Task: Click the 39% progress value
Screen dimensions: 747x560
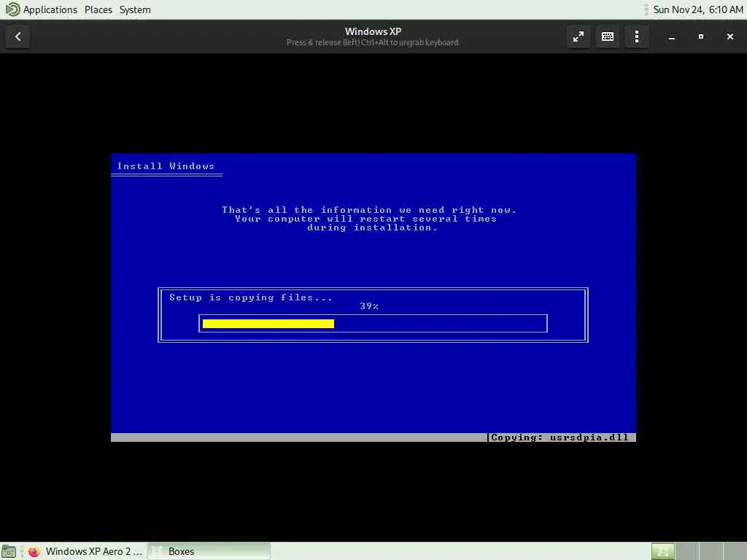Action: (369, 306)
